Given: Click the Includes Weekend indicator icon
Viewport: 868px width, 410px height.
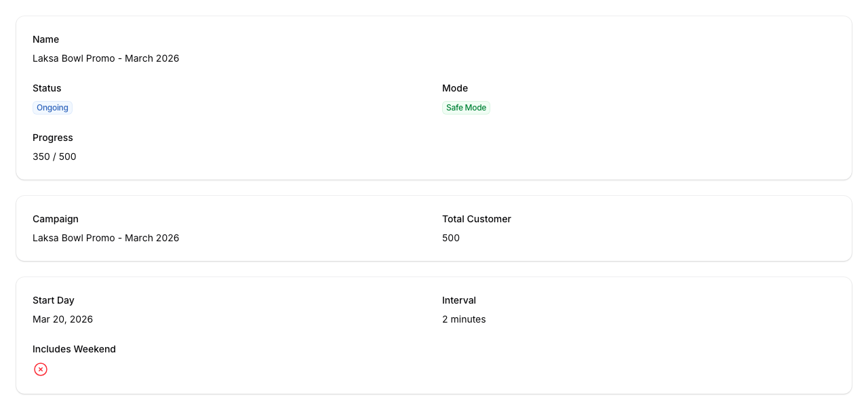Looking at the screenshot, I should (x=41, y=369).
